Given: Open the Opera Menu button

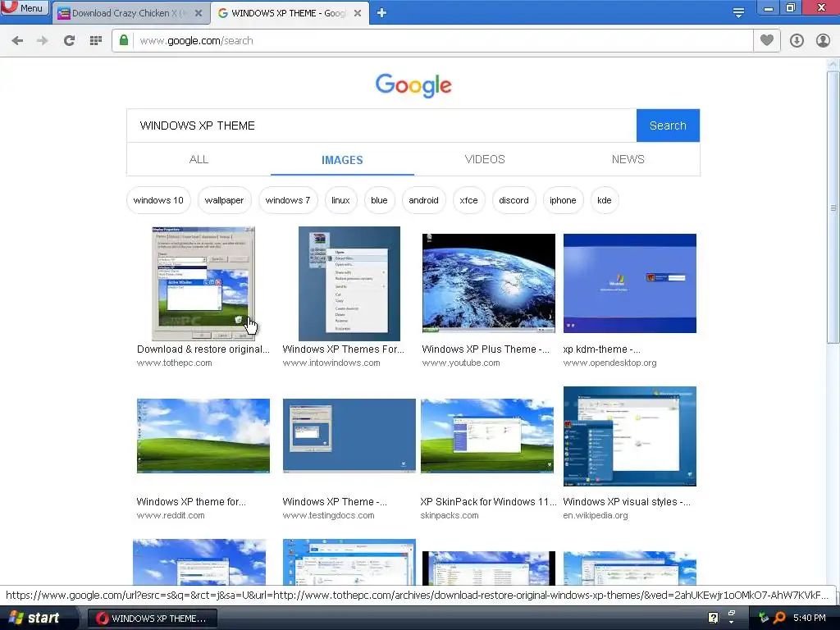Looking at the screenshot, I should (x=25, y=8).
